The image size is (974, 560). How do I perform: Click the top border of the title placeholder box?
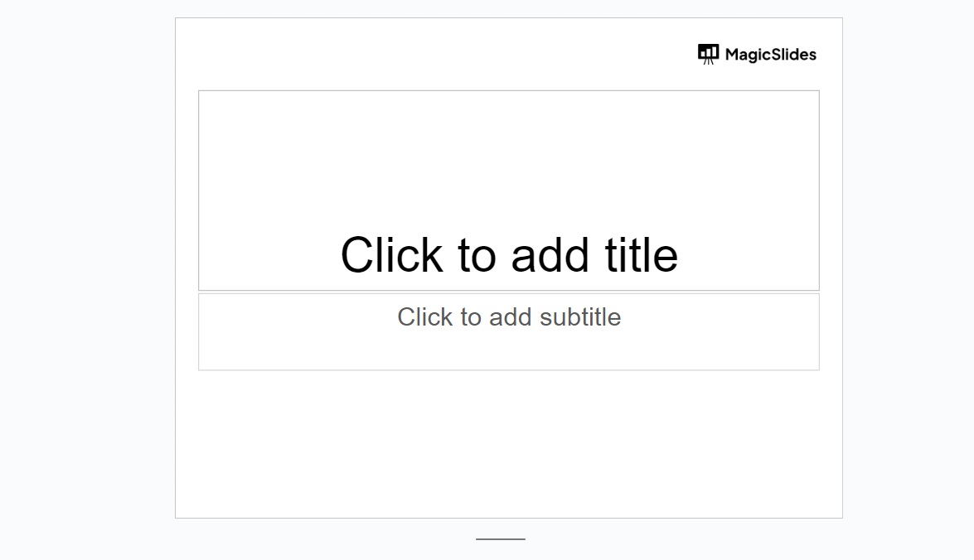pos(509,91)
